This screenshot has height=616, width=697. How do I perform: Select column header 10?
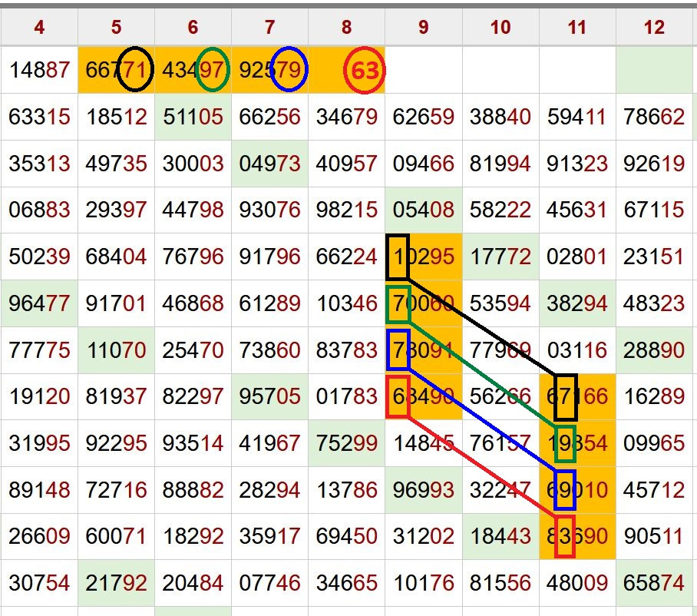(500, 27)
